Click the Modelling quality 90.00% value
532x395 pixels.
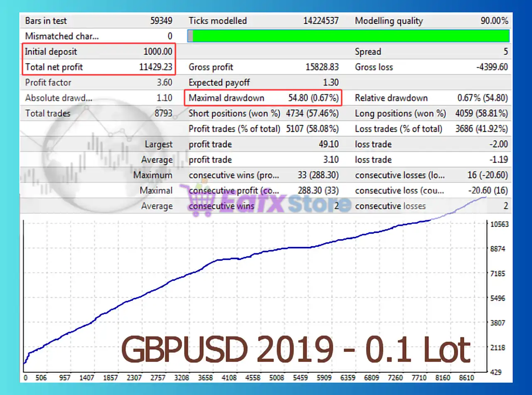point(494,21)
